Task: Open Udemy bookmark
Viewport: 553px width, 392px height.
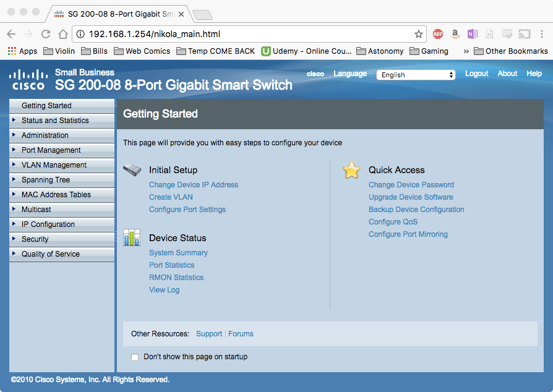Action: 306,51
